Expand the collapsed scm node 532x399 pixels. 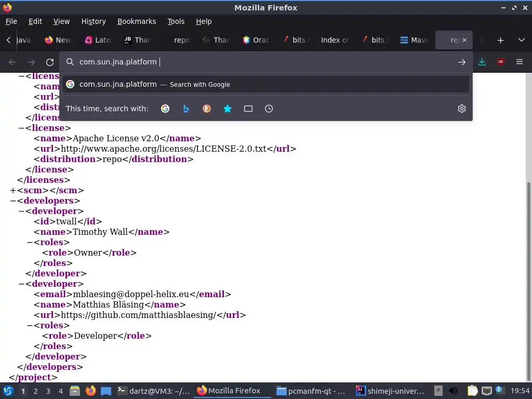coord(13,191)
